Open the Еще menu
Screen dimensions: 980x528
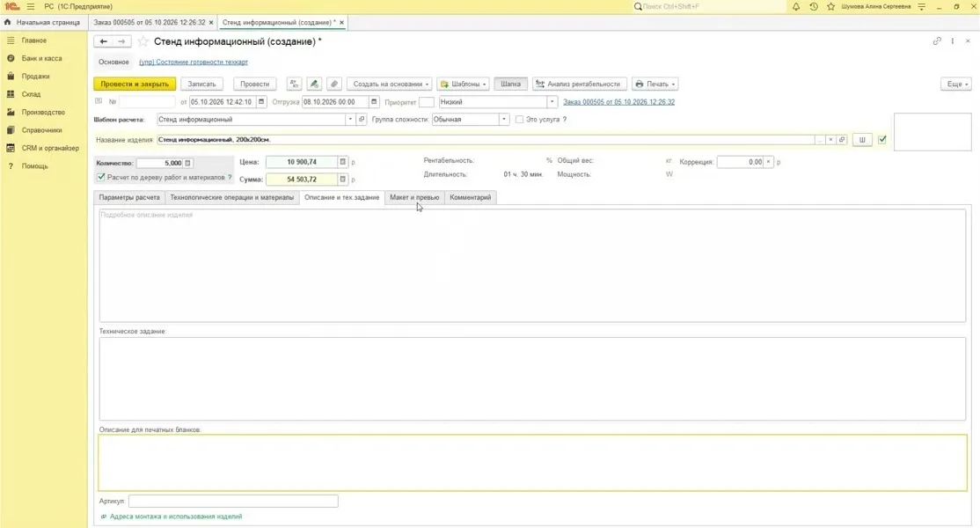pos(955,84)
